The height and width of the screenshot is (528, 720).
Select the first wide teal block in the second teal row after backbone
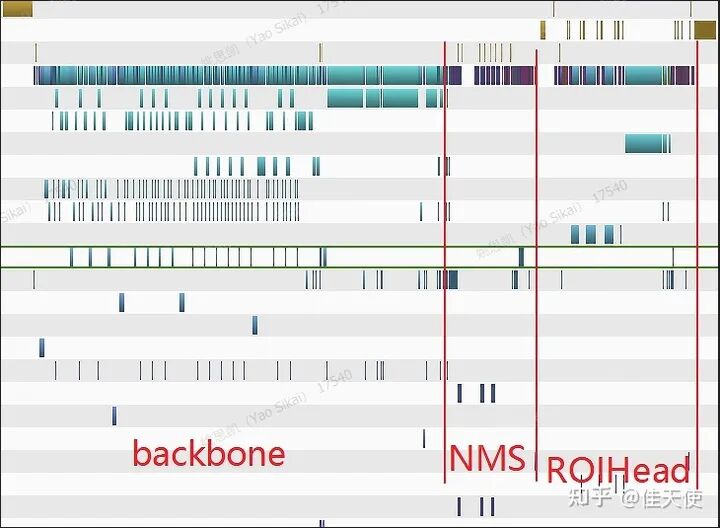pyautogui.click(x=345, y=98)
